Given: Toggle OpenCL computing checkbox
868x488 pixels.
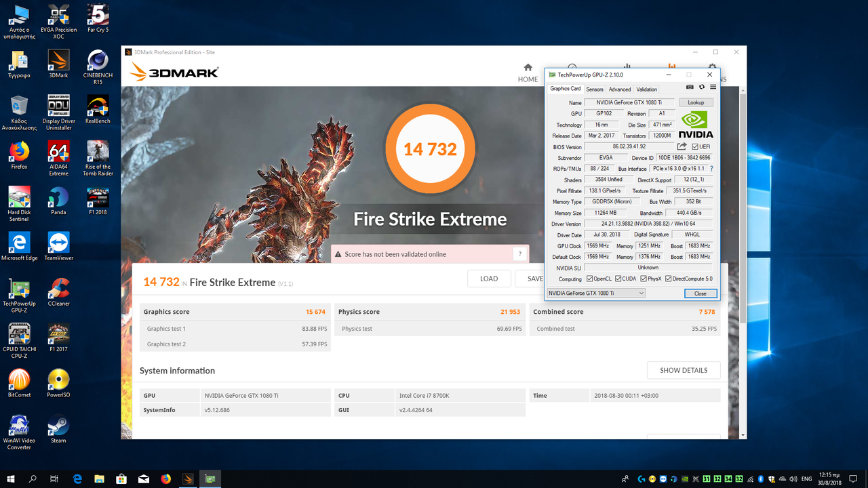Looking at the screenshot, I should (589, 279).
